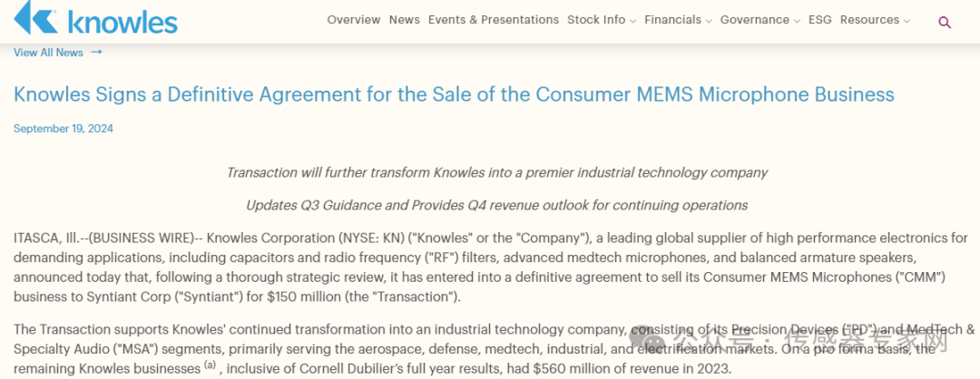Follow the View All News link
The width and height of the screenshot is (980, 379).
48,53
